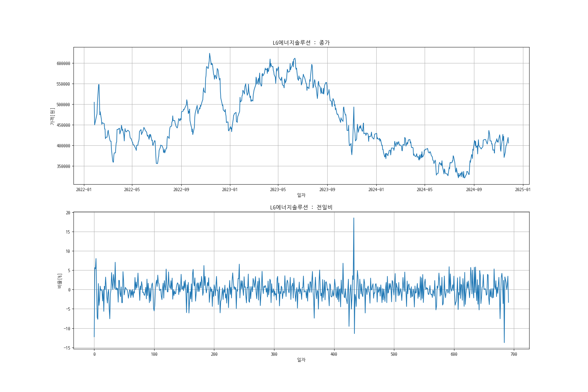Screen dimensions: 588x392
Task: Click the 450000 y-axis tick label
Action: tap(63, 125)
